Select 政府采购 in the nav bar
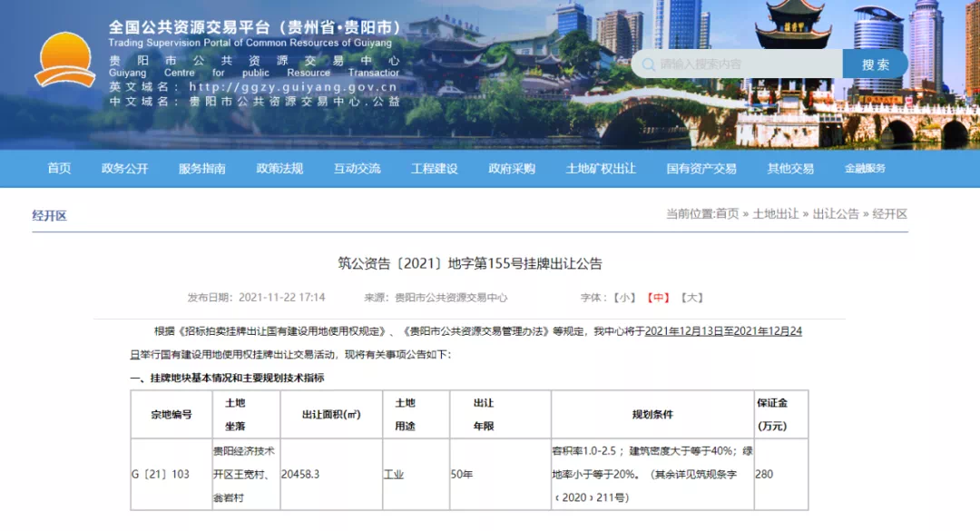The height and width of the screenshot is (531, 980). click(x=512, y=169)
